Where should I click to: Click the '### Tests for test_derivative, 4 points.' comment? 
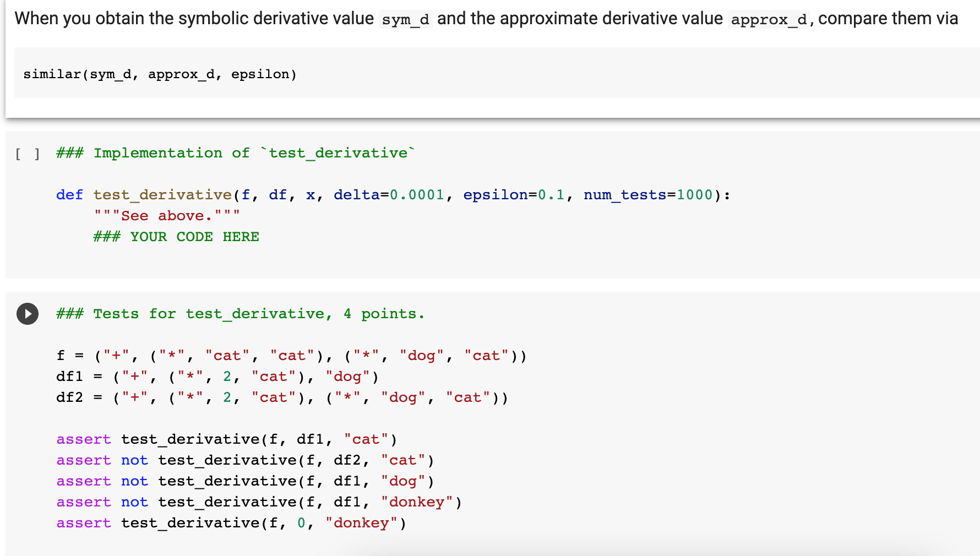coord(241,314)
